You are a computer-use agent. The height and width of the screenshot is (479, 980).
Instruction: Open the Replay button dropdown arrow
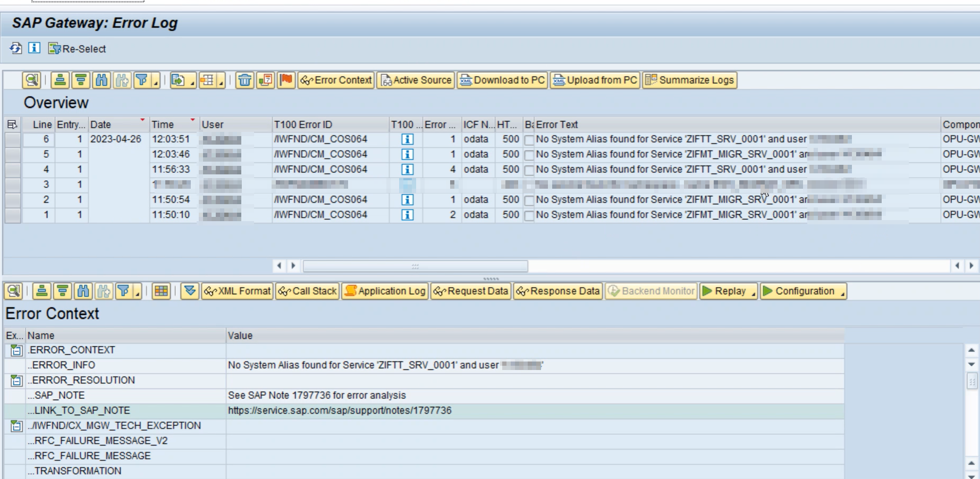pyautogui.click(x=754, y=292)
